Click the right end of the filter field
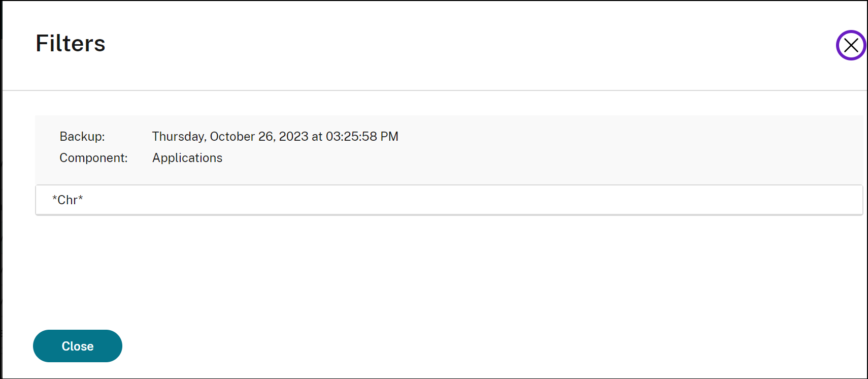 point(853,200)
